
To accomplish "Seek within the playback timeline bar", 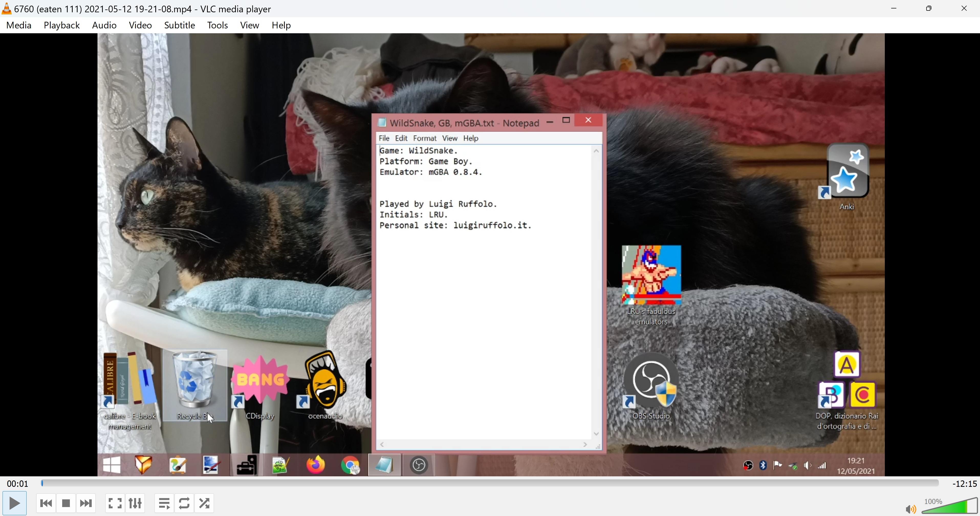I will point(490,483).
